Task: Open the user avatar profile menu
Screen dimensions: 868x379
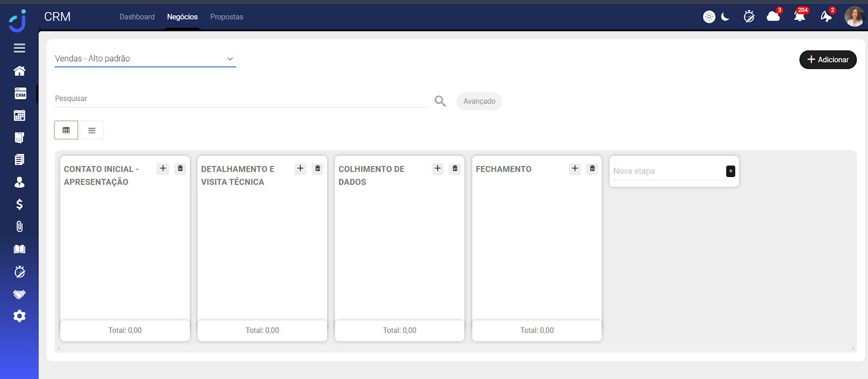Action: click(x=854, y=16)
